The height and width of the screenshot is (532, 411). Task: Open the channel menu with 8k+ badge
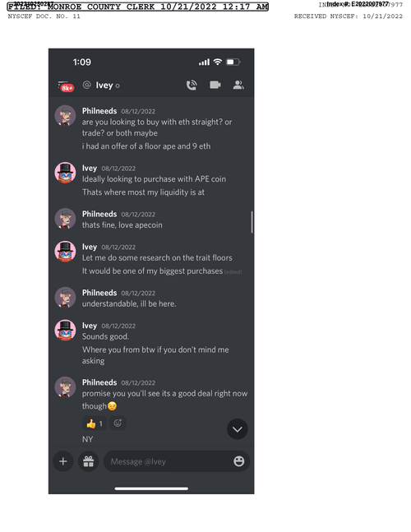66,86
